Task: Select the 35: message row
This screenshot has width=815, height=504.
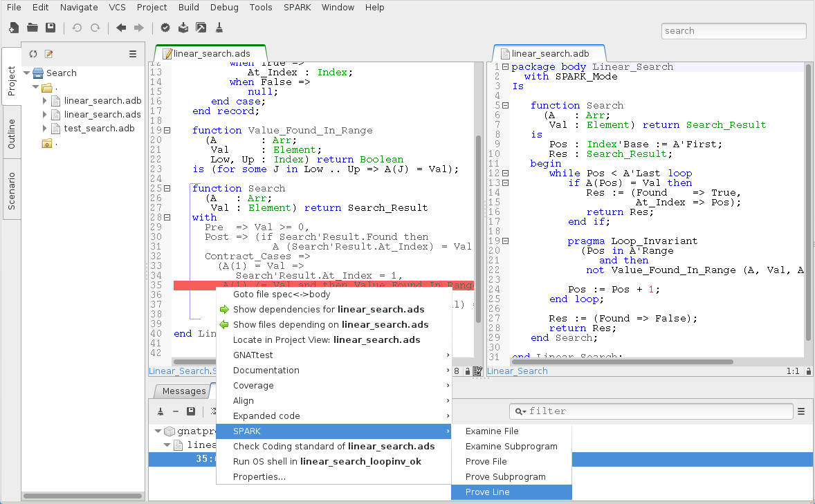Action: [481, 459]
